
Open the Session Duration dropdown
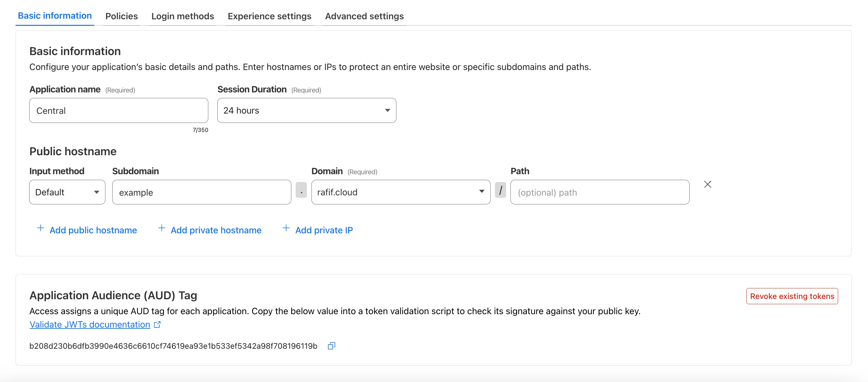point(306,111)
